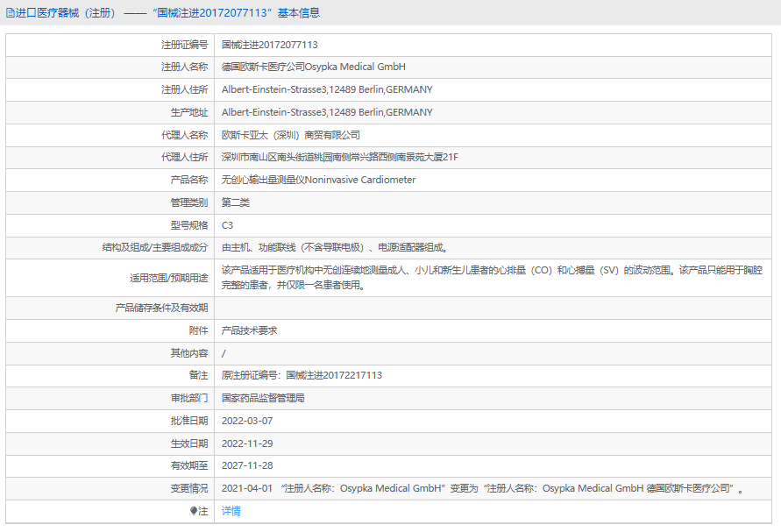Click registrant name Osypka Medical GmbH value
This screenshot has width=781, height=532.
click(313, 67)
